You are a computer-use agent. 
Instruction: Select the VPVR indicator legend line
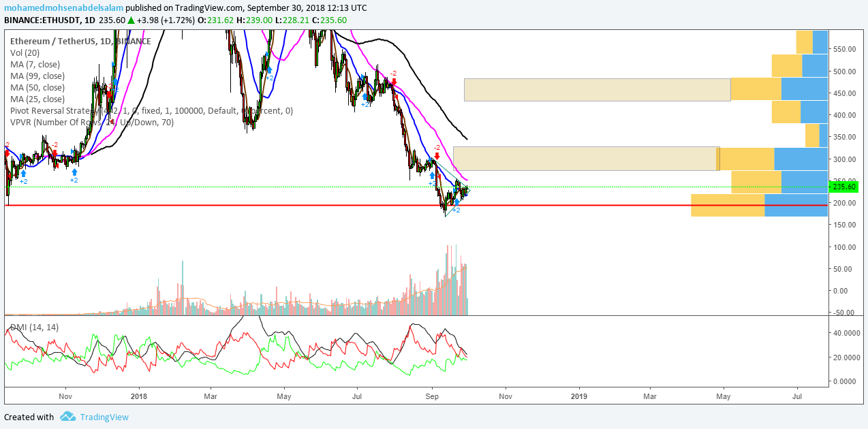click(x=91, y=122)
